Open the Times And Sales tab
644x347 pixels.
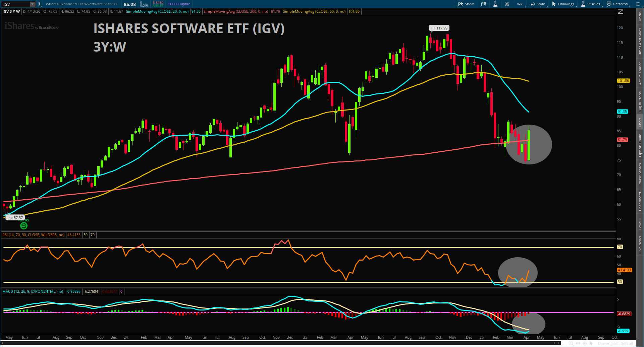(640, 42)
